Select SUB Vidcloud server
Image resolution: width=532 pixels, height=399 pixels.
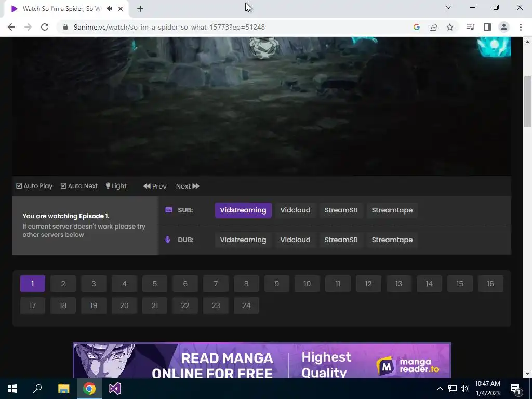point(295,210)
